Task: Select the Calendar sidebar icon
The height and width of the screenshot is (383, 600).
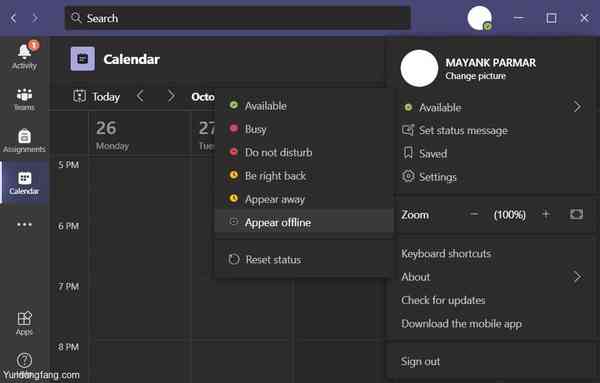Action: (x=24, y=178)
